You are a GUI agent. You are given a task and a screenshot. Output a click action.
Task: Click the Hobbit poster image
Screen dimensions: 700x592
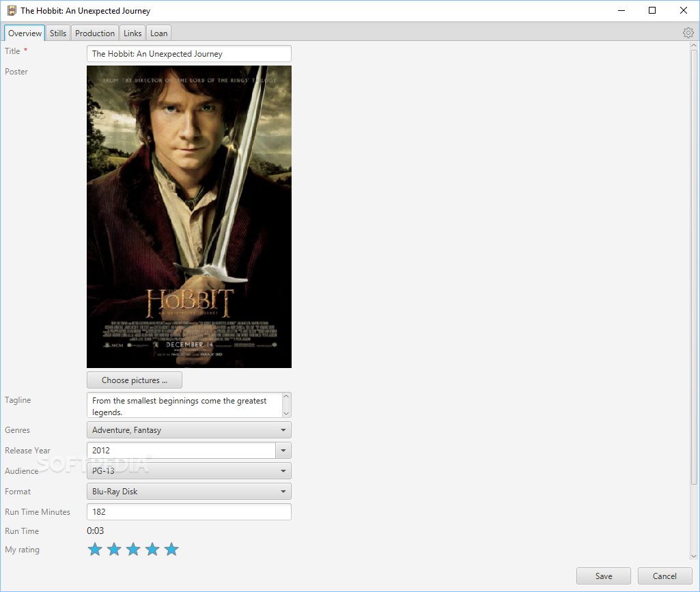click(x=189, y=216)
